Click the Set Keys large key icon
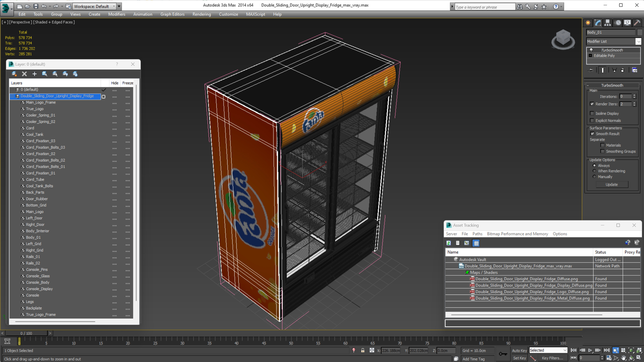Viewport: 644px width, 362px height. (x=503, y=354)
